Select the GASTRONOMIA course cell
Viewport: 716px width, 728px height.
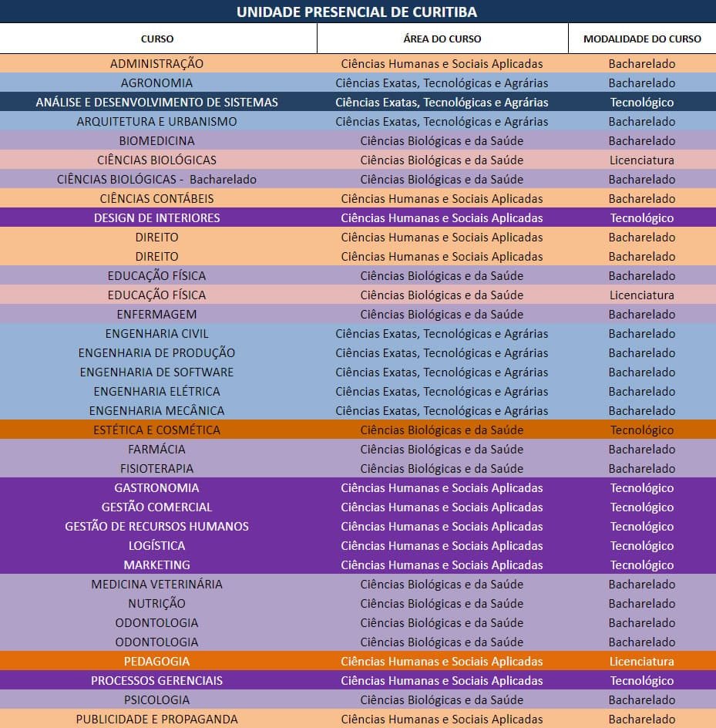(157, 488)
